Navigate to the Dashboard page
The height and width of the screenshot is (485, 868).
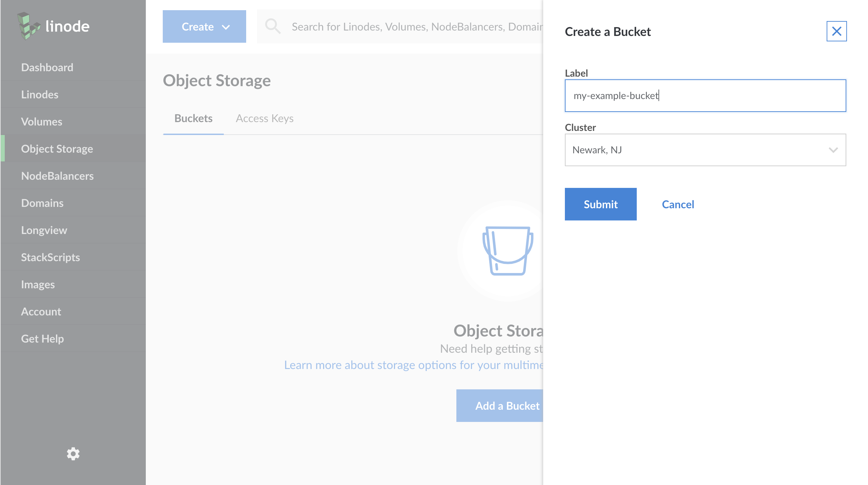pyautogui.click(x=47, y=67)
